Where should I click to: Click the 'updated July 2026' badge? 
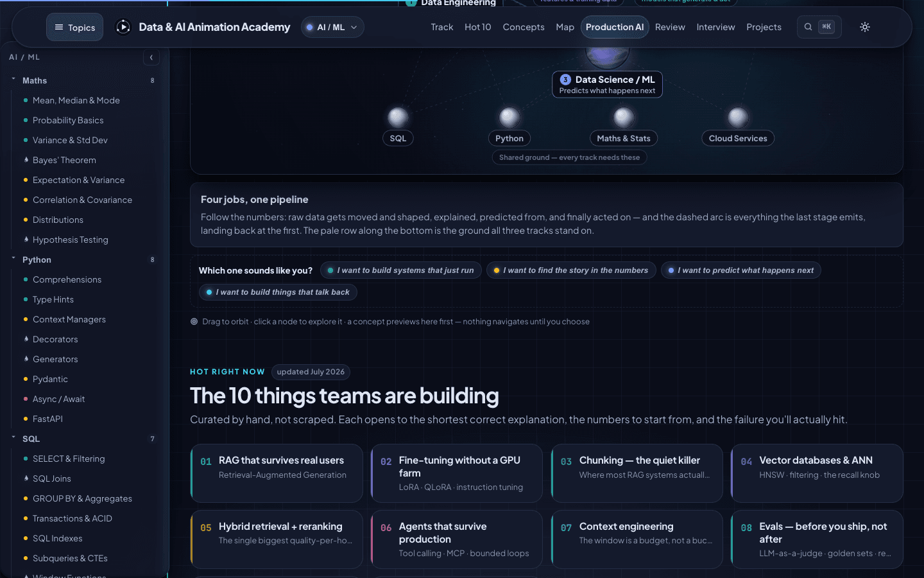pyautogui.click(x=311, y=372)
